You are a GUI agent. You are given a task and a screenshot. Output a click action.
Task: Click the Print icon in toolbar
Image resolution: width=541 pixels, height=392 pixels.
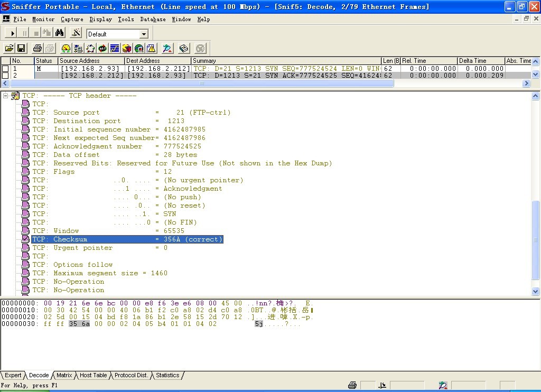38,48
